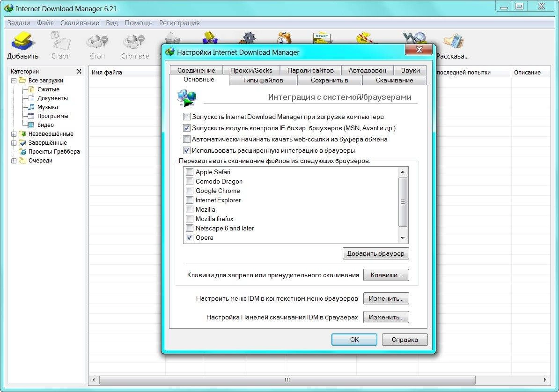This screenshot has width=559, height=392.
Task: Click the START queue toolbar icon
Action: point(322,38)
